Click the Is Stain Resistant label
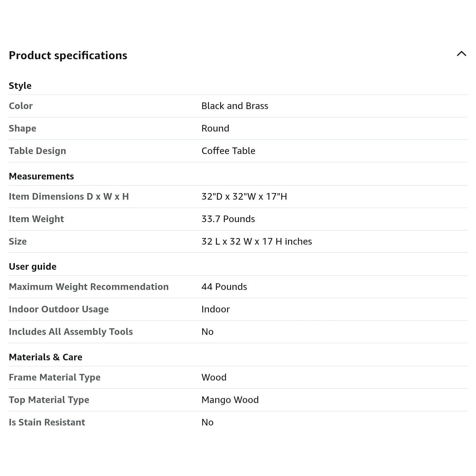Viewport: 476px width, 476px height. tap(47, 422)
